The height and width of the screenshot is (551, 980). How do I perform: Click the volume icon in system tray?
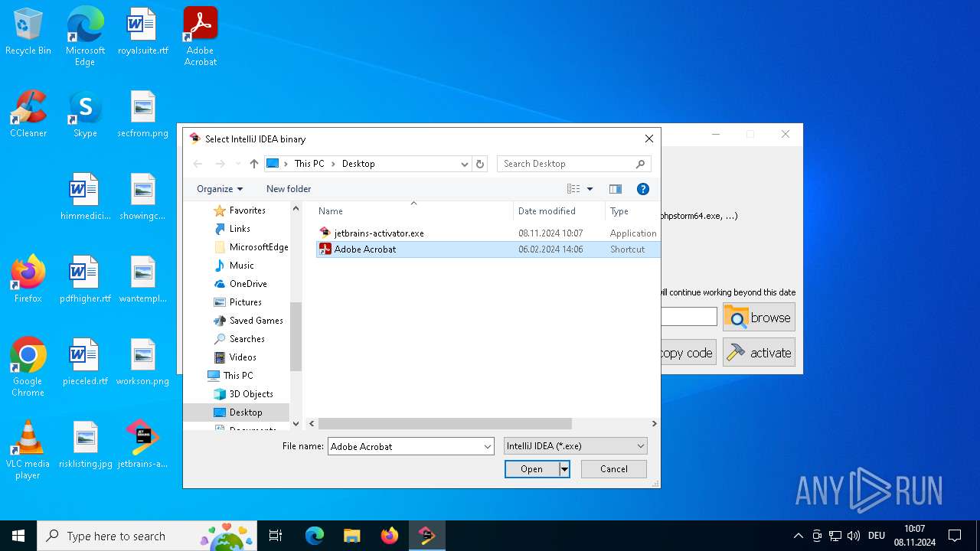click(854, 536)
